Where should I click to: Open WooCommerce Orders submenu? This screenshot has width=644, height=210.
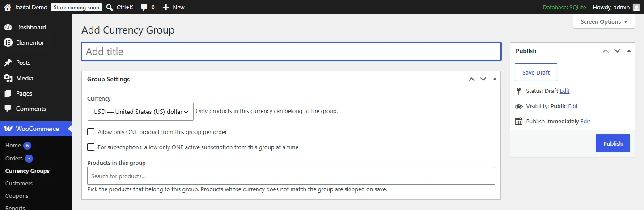pyautogui.click(x=14, y=158)
